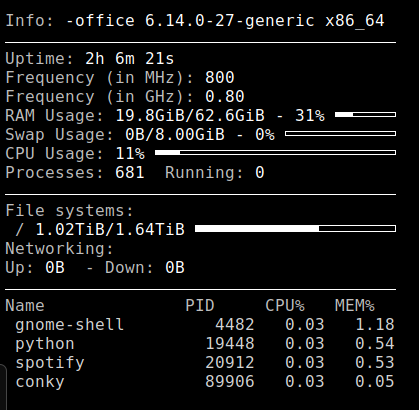419x410 pixels.
Task: Click python MEM% value 0.54
Action: [375, 344]
